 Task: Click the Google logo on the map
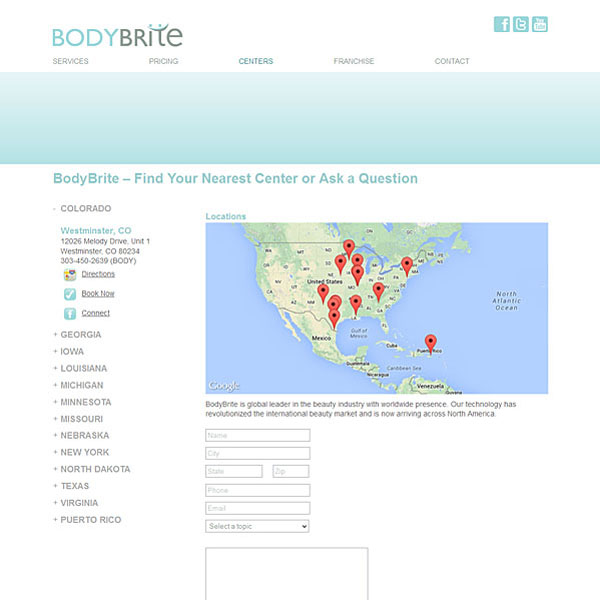224,386
